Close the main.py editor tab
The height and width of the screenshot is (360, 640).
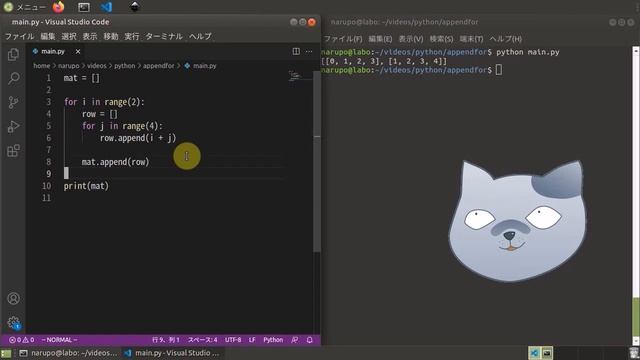coord(78,51)
